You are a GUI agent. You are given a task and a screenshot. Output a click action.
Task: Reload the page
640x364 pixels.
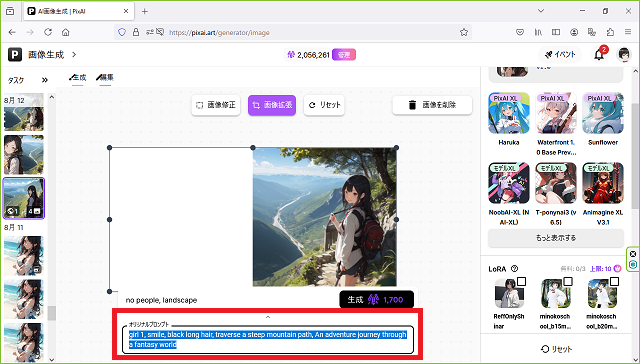tap(48, 32)
